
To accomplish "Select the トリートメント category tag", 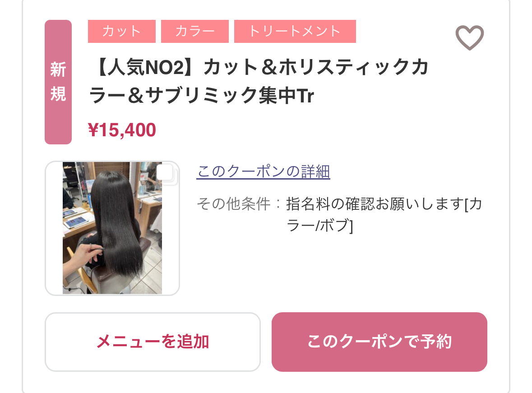I will point(295,31).
